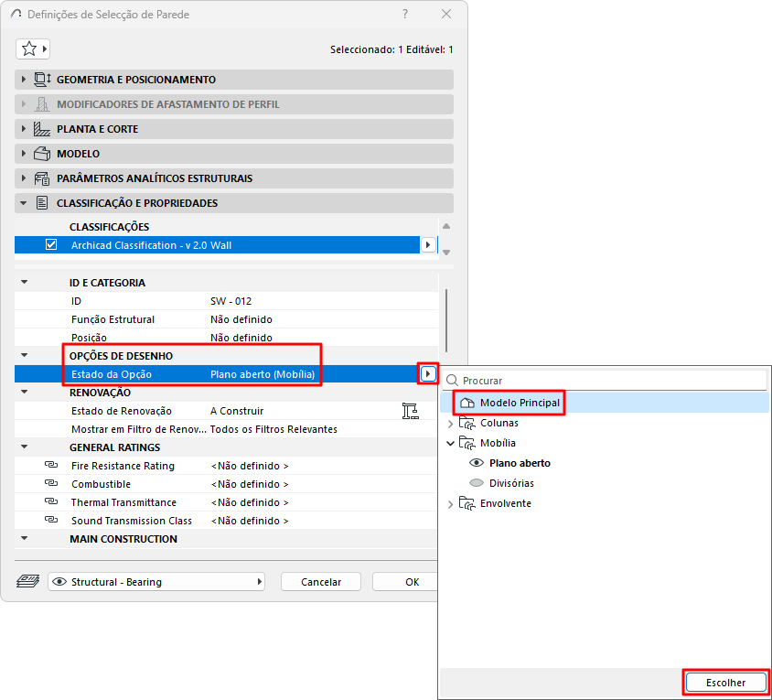772x700 pixels.
Task: Click link icon next to Sound Transmission Class
Action: 51,520
